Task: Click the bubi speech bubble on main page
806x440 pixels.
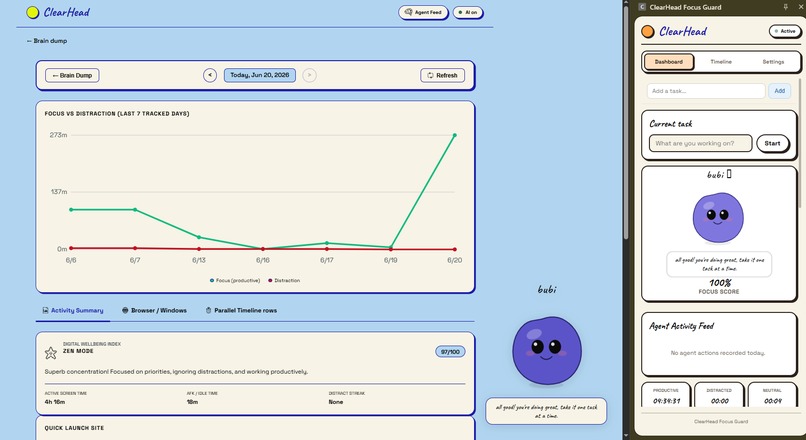Action: 546,411
